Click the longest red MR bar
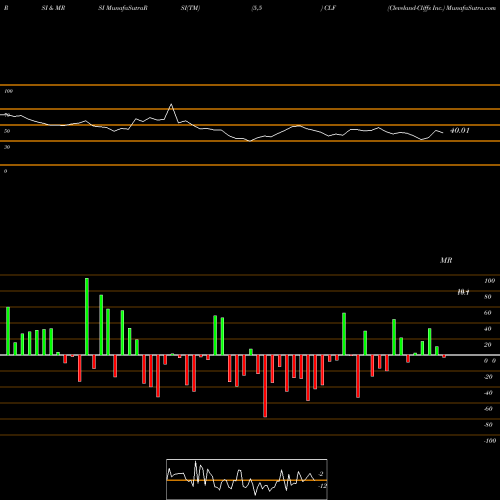500x500 pixels. coord(265,386)
